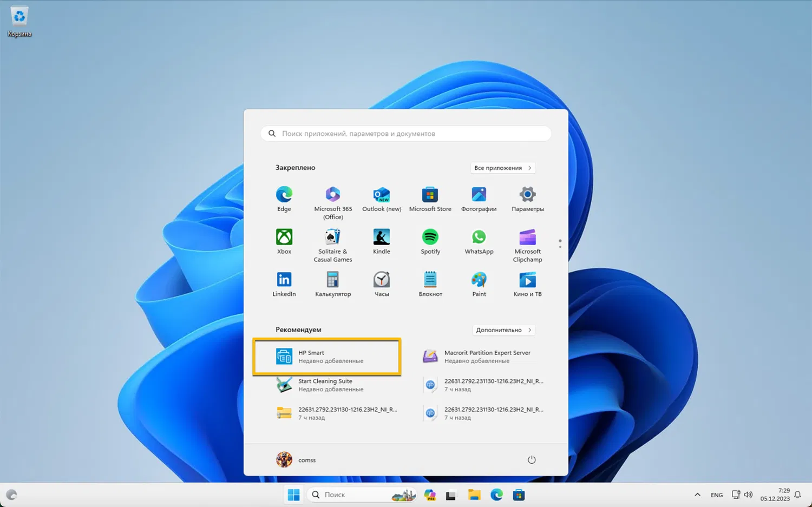Open notifications bell in the tray
Screen dimensions: 812x507
coord(797,495)
